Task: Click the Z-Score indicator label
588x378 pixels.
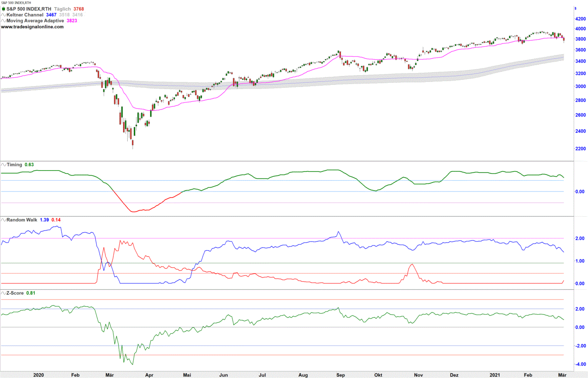Action: coord(15,293)
